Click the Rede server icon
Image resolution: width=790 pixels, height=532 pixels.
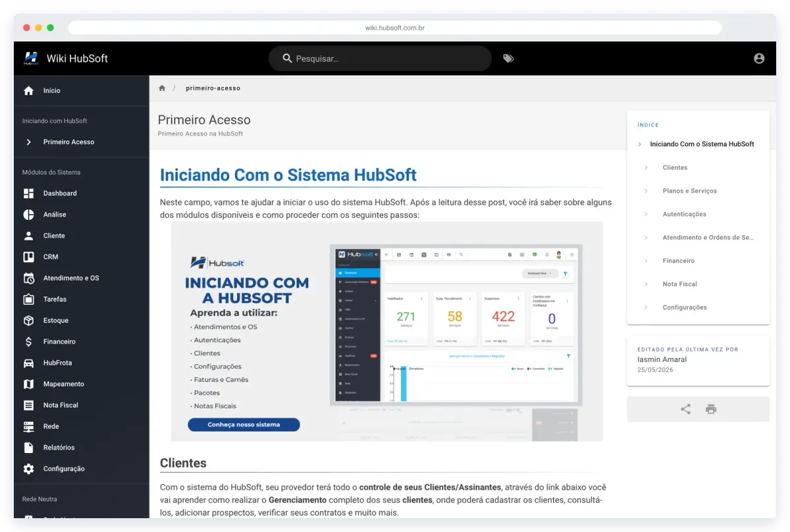click(28, 427)
